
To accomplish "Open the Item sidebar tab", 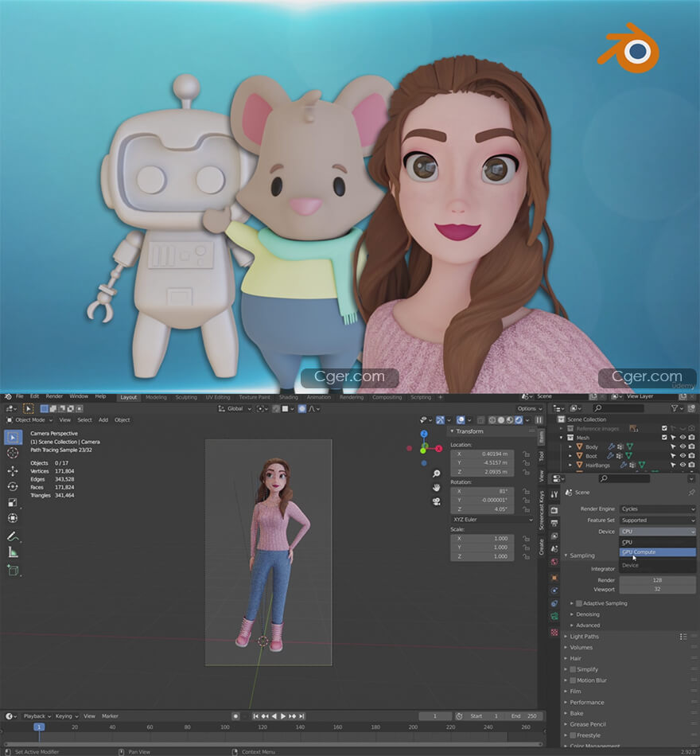I will coord(542,437).
